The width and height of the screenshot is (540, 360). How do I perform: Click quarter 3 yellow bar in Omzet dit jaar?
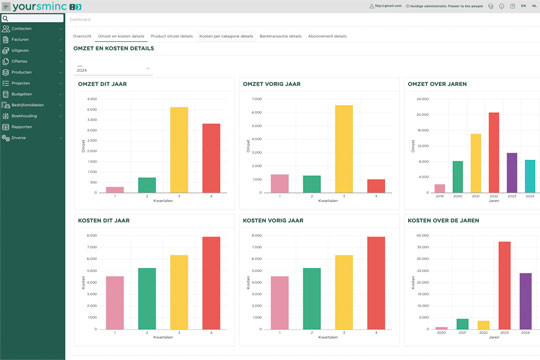coord(179,150)
